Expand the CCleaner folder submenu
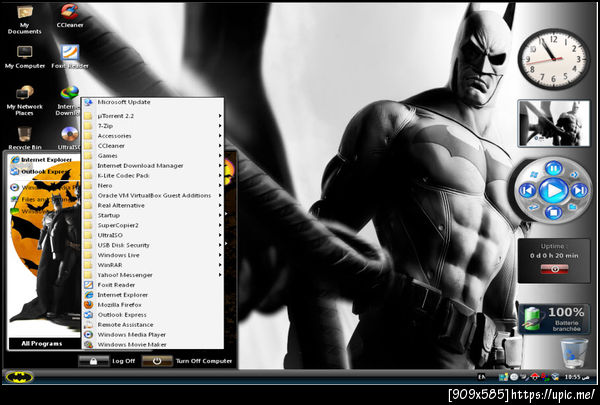 click(153, 145)
